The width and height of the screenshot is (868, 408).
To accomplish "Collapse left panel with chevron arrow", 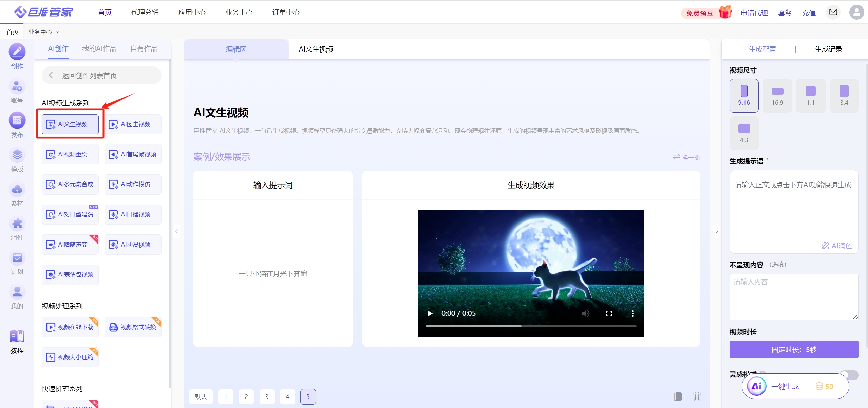I will [176, 231].
